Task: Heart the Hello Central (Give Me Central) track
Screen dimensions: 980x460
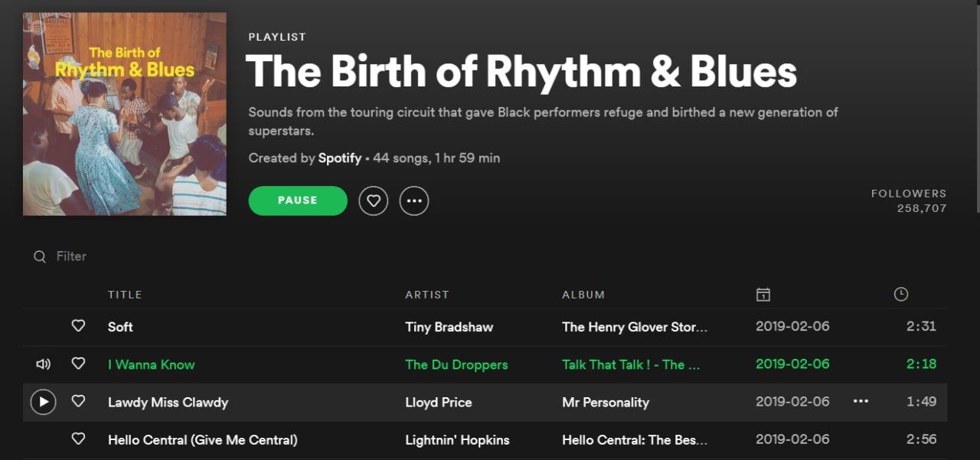Action: (78, 439)
